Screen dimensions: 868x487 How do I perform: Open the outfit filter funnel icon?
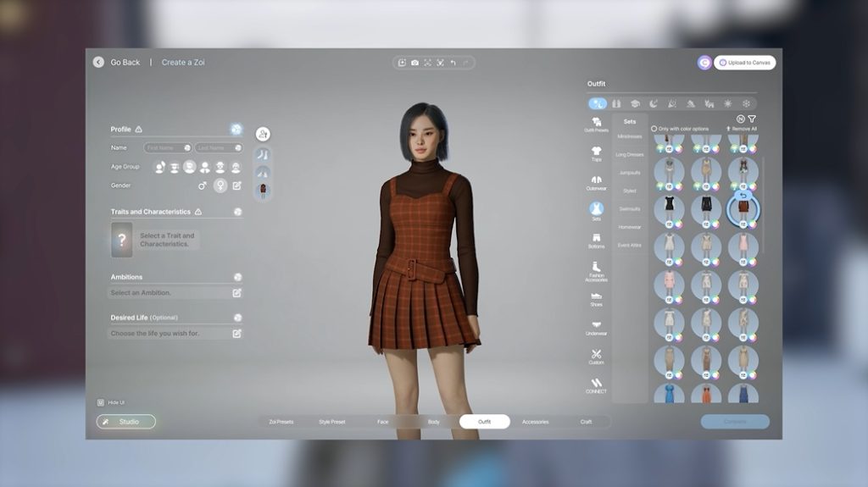pos(752,119)
